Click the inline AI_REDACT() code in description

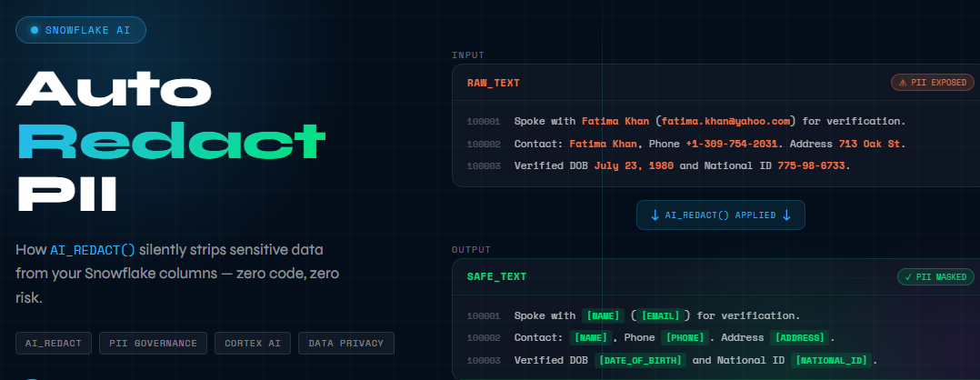click(x=92, y=250)
